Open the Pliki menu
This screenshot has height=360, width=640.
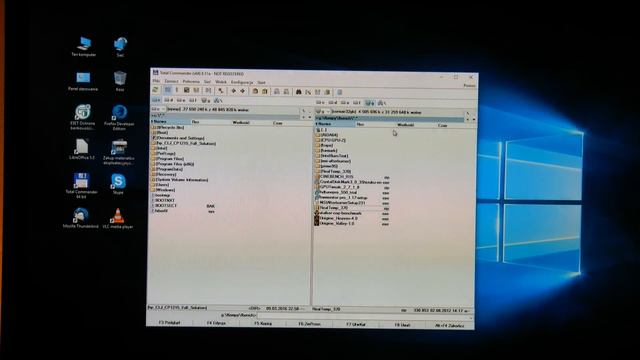(x=156, y=81)
